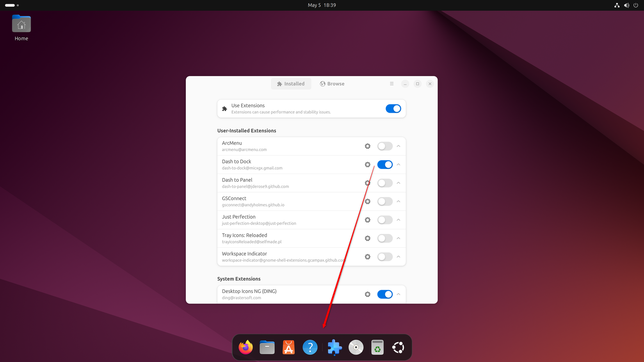Click the power icon in the top bar
This screenshot has width=644, height=362.
[x=636, y=5]
